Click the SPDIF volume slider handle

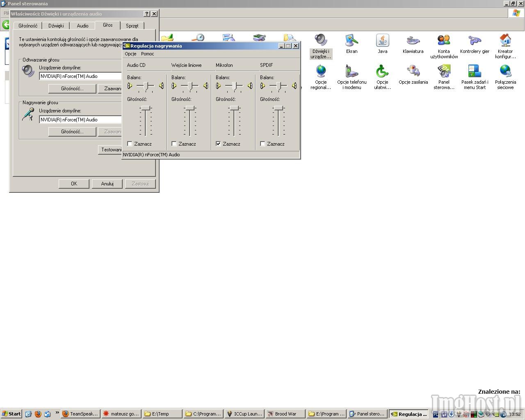point(278,108)
